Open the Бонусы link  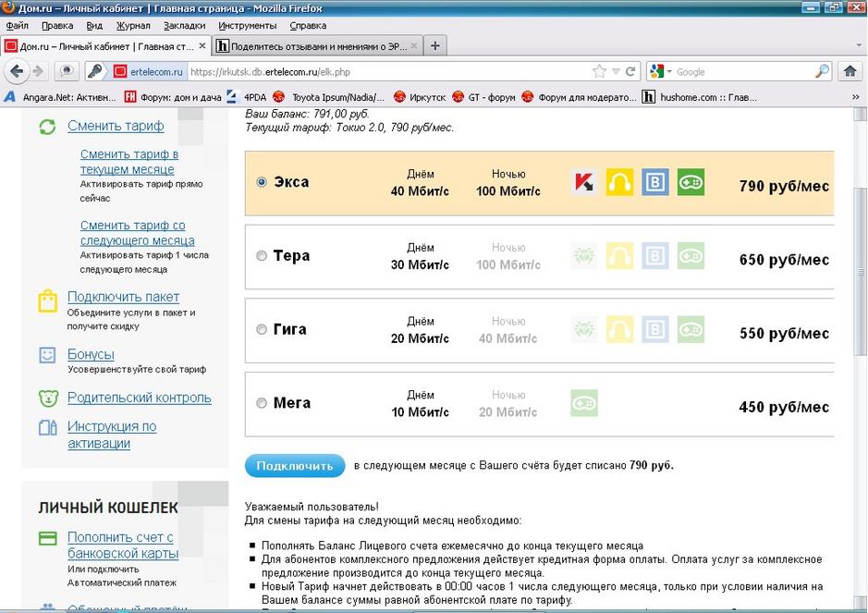point(91,354)
